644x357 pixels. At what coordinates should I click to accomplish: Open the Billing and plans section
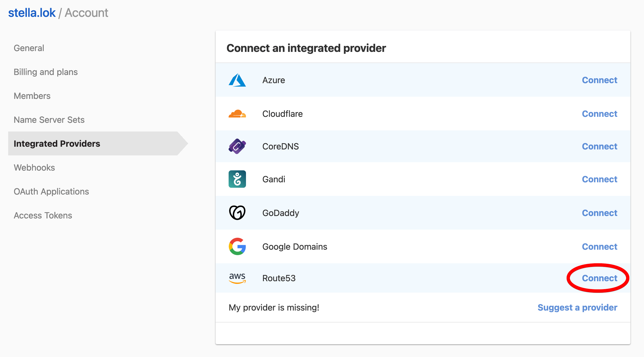point(45,72)
